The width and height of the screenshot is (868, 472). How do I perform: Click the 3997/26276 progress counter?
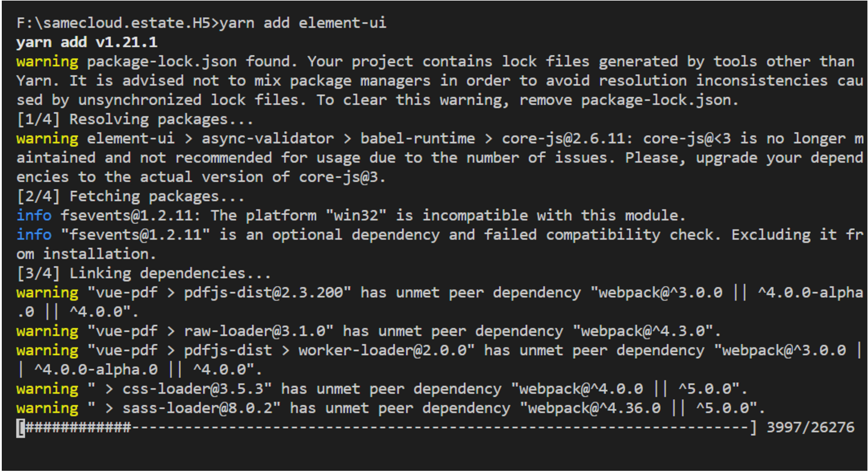[x=810, y=428]
